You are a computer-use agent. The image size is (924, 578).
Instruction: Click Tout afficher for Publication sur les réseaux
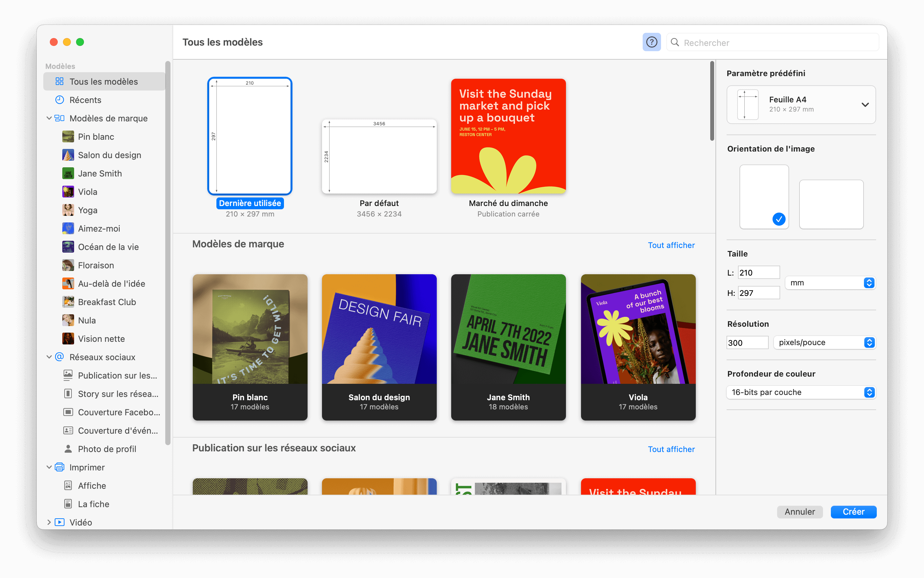coord(671,449)
